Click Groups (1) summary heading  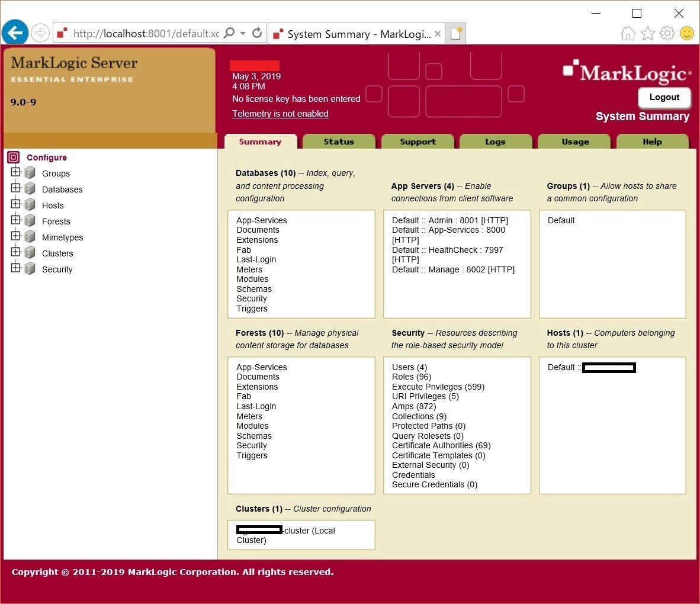coord(569,186)
